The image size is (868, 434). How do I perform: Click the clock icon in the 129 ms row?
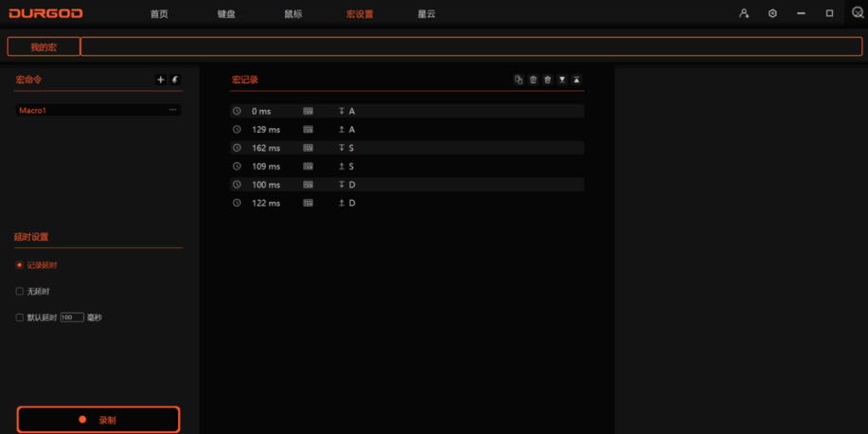[x=237, y=129]
